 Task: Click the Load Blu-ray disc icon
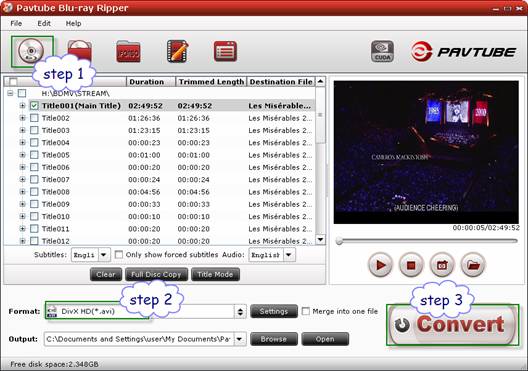point(31,52)
